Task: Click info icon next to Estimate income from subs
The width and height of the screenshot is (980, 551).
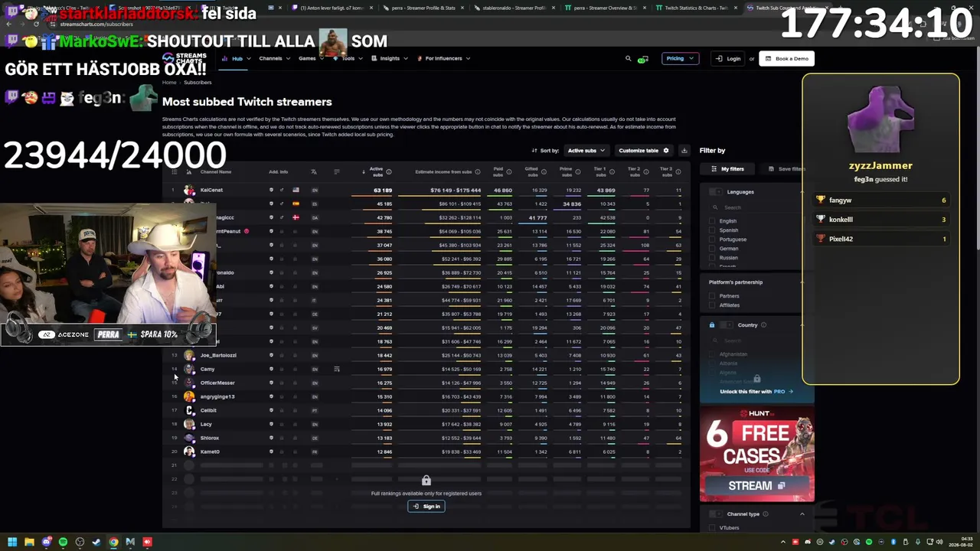Action: tap(478, 171)
